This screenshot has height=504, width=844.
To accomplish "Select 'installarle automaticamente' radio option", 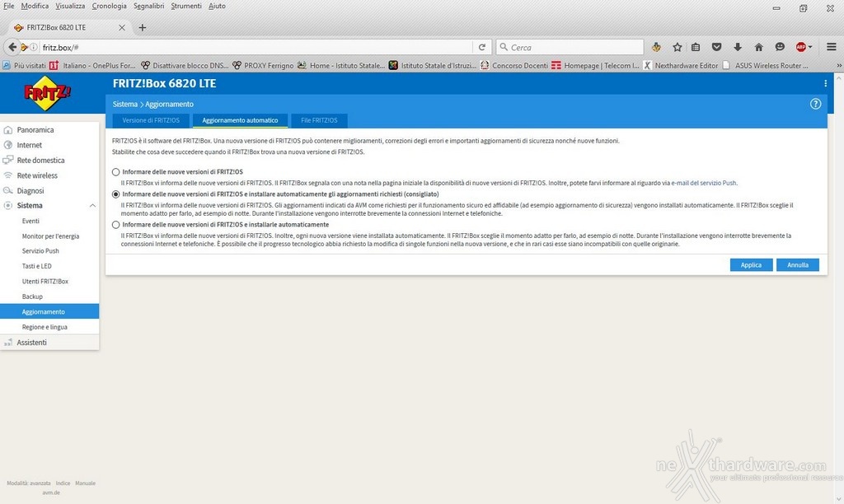I will (x=115, y=225).
